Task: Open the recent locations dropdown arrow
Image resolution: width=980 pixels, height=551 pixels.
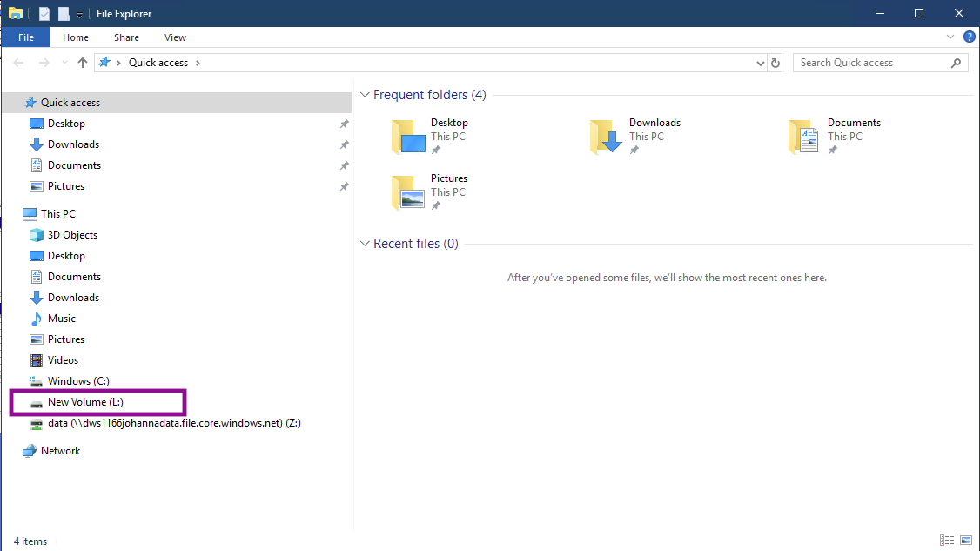Action: point(64,63)
